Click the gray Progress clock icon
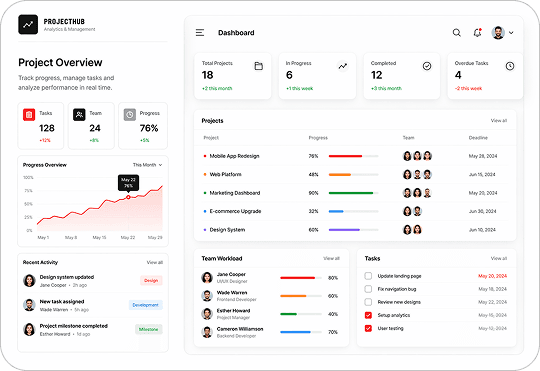540x371 pixels. 129,114
